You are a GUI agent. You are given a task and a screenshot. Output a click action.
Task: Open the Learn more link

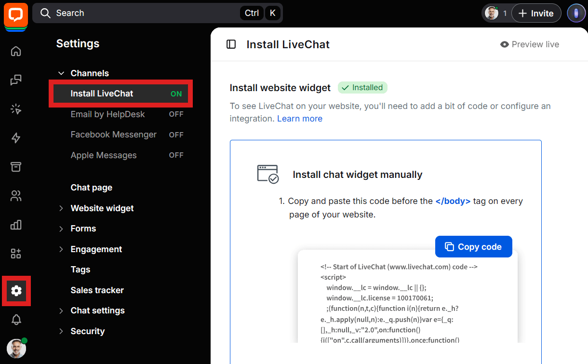pyautogui.click(x=300, y=119)
